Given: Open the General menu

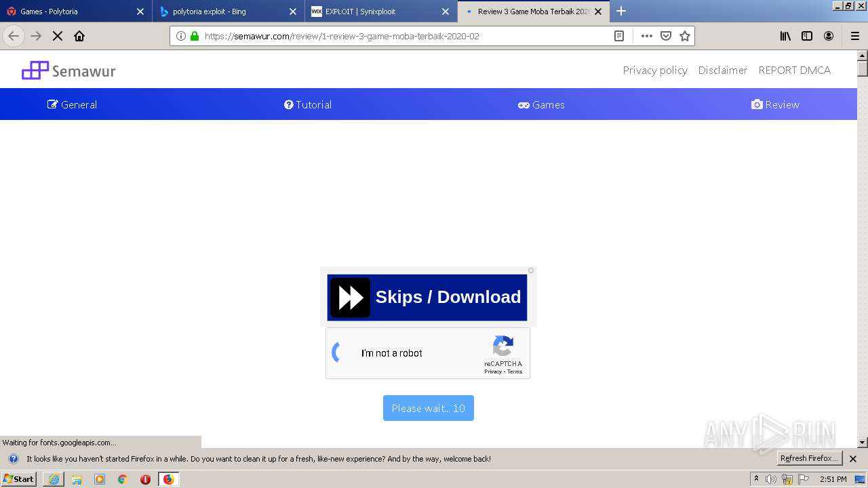Looking at the screenshot, I should coord(72,104).
